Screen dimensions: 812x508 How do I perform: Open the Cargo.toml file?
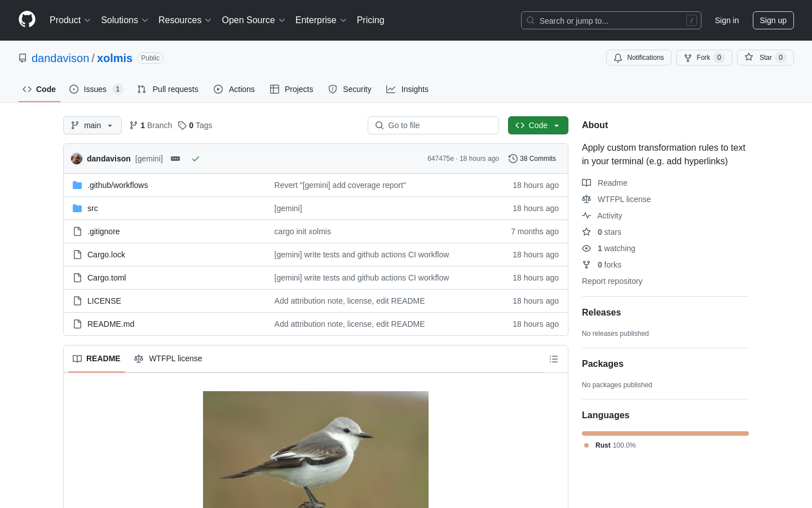coord(107,278)
